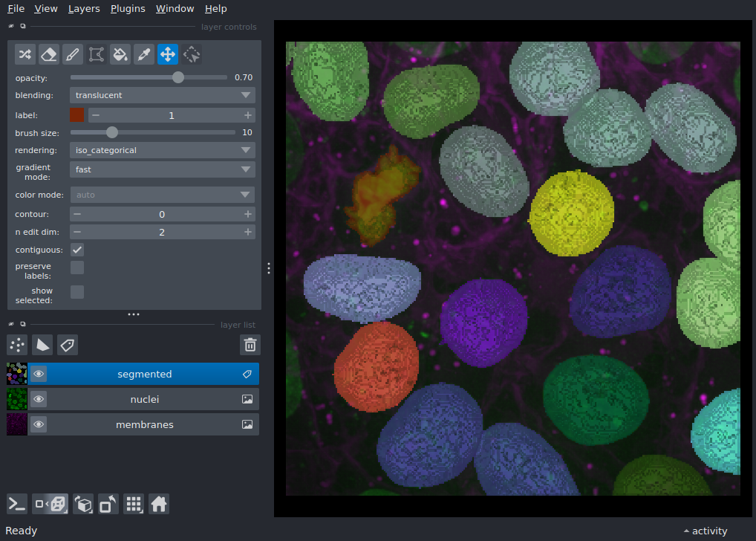Open the Plugins menu
The image size is (756, 541).
click(128, 9)
